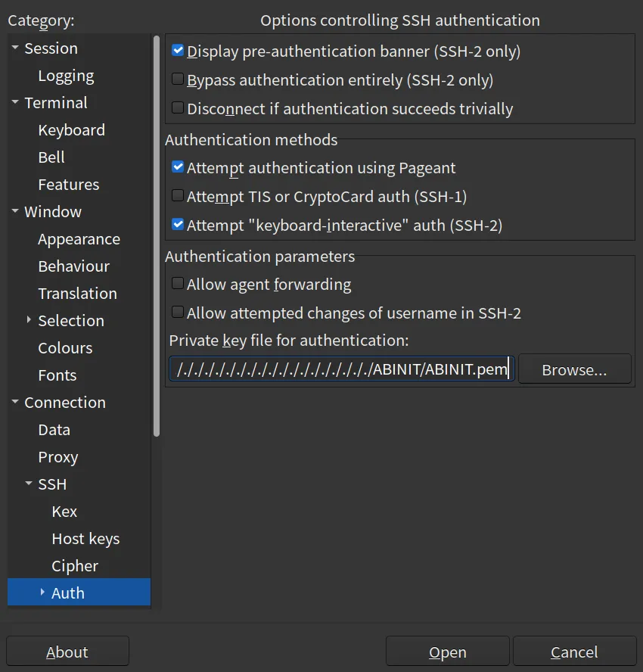Image resolution: width=643 pixels, height=672 pixels.
Task: Expand the Selection category
Action: (30, 320)
